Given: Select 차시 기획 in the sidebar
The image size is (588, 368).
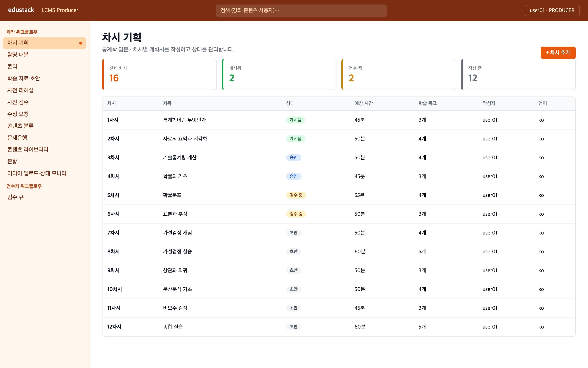Looking at the screenshot, I should coord(45,43).
